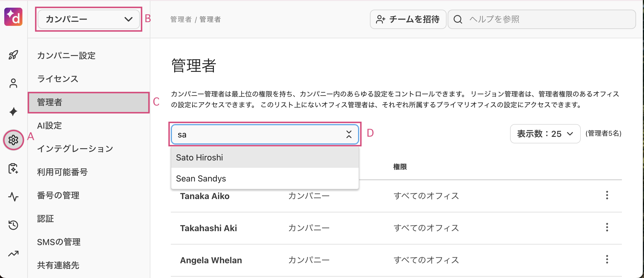The height and width of the screenshot is (278, 644).
Task: Open the three-dot menu for Tanaka Aiko
Action: [607, 195]
